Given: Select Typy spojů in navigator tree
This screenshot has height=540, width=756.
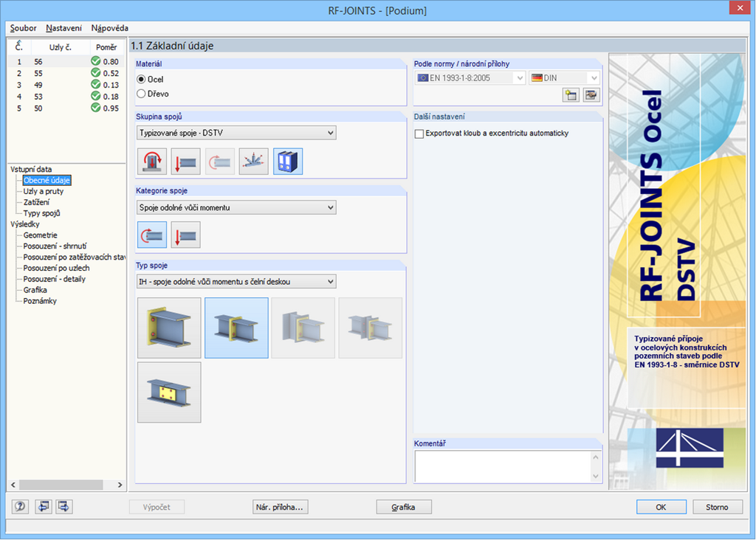Looking at the screenshot, I should pos(41,213).
